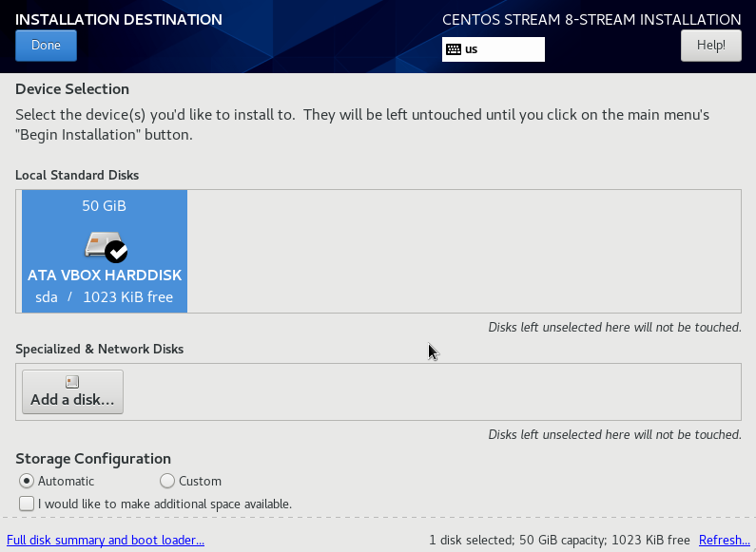Click the Local Standard Disks label
The image size is (756, 552).
coord(77,175)
